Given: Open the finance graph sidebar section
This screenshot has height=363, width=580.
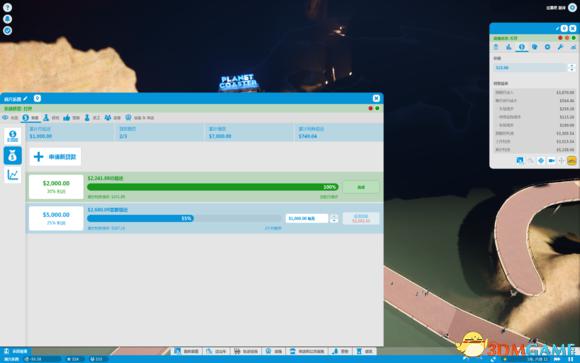Looking at the screenshot, I should [13, 175].
